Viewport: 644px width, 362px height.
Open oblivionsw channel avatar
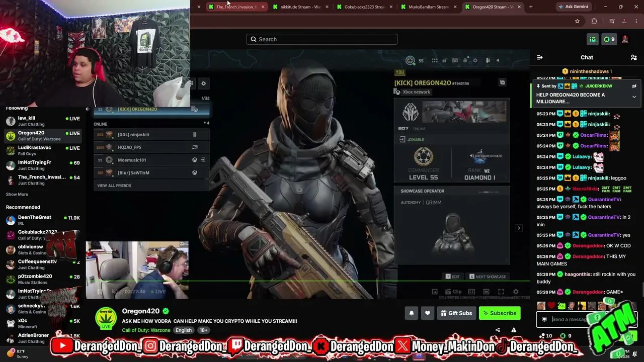pyautogui.click(x=11, y=250)
